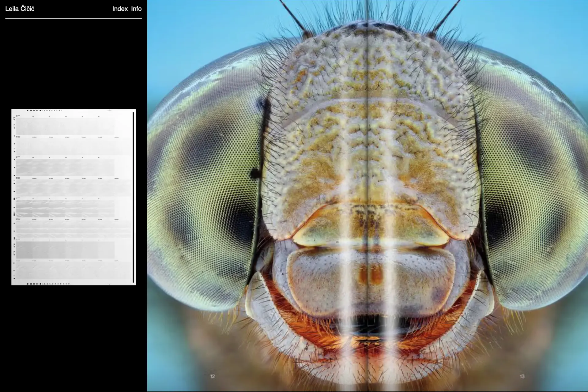This screenshot has width=588, height=392.
Task: Click the white divider line under header
Action: coord(73,18)
